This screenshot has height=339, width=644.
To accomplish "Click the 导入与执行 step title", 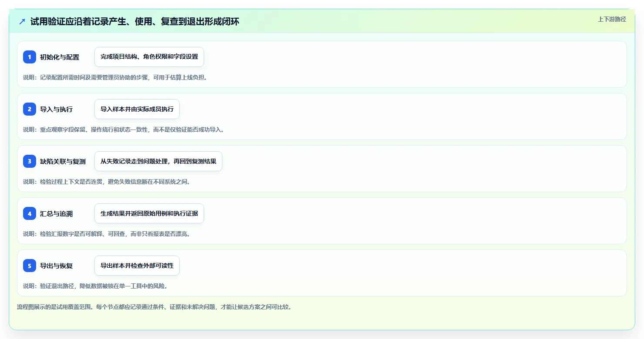I will pyautogui.click(x=56, y=109).
